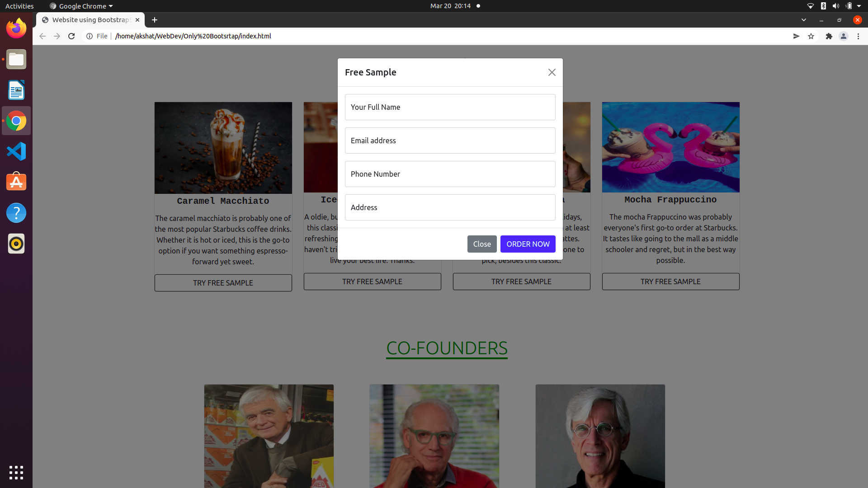This screenshot has width=868, height=488.
Task: Open Chrome extensions puzzle icon
Action: [829, 36]
